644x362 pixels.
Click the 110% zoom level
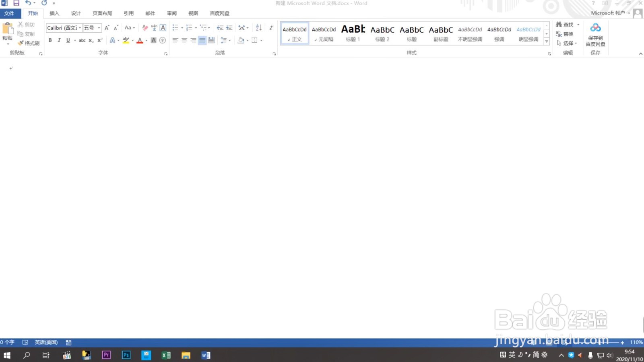click(x=636, y=342)
